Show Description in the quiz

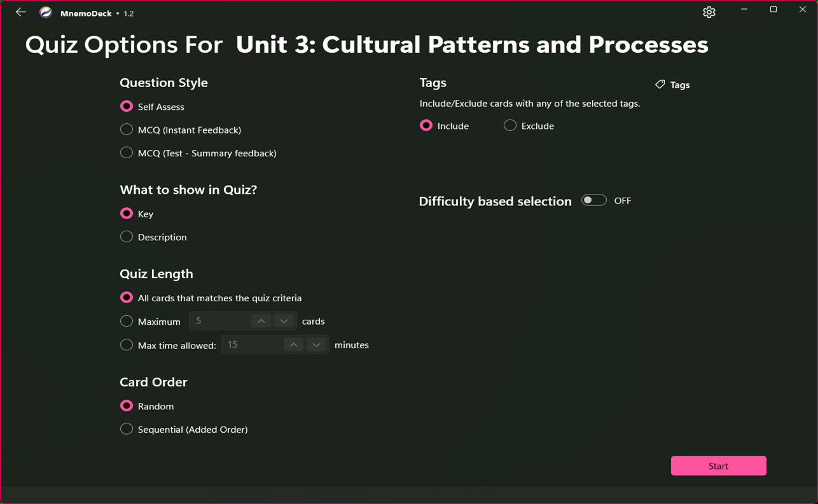[126, 236]
